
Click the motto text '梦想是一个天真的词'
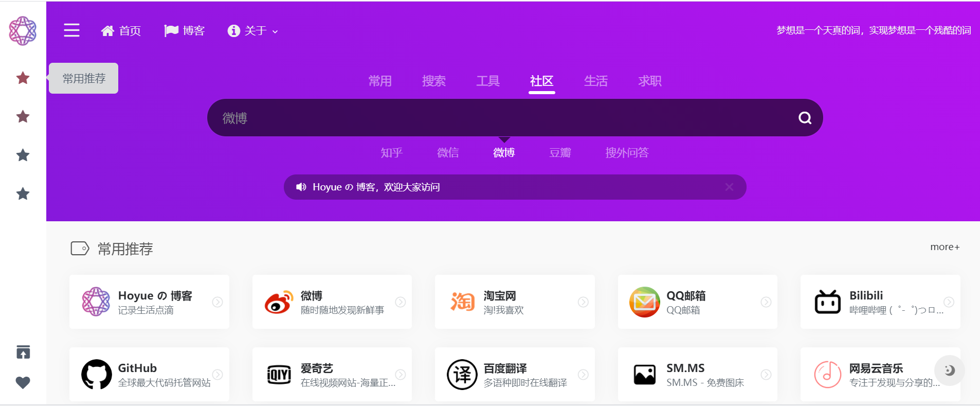[818, 30]
